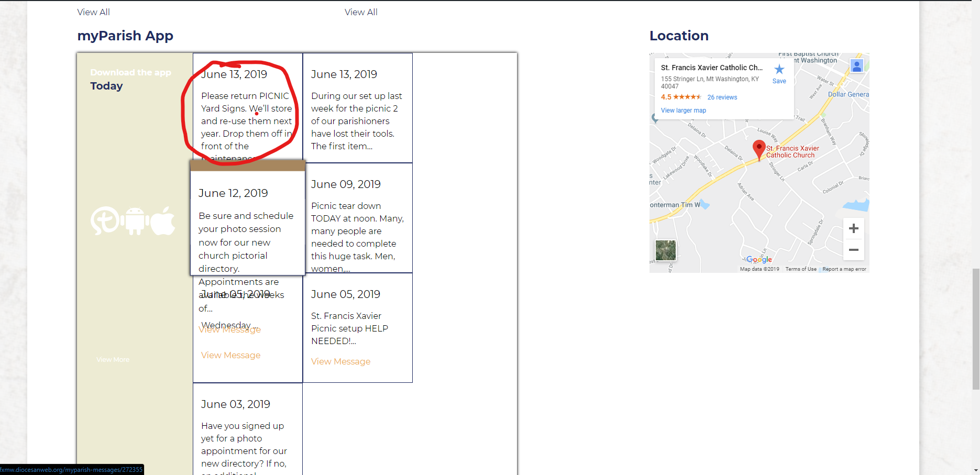The height and width of the screenshot is (475, 980).
Task: Click the red St. Francis Xavier map pin
Action: tap(758, 149)
